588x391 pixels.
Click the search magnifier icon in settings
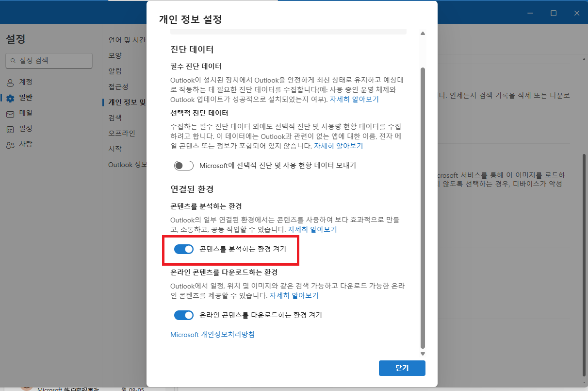(13, 61)
